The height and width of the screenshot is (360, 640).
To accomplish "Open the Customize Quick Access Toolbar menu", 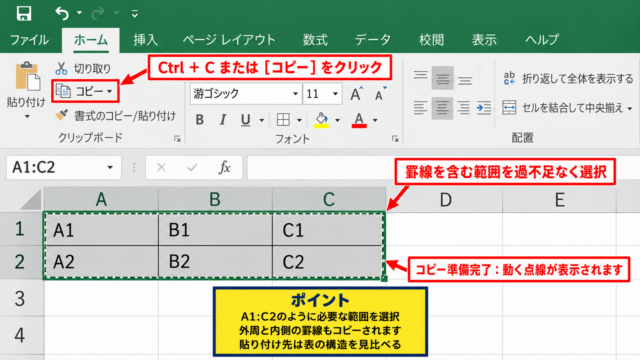I will (135, 14).
